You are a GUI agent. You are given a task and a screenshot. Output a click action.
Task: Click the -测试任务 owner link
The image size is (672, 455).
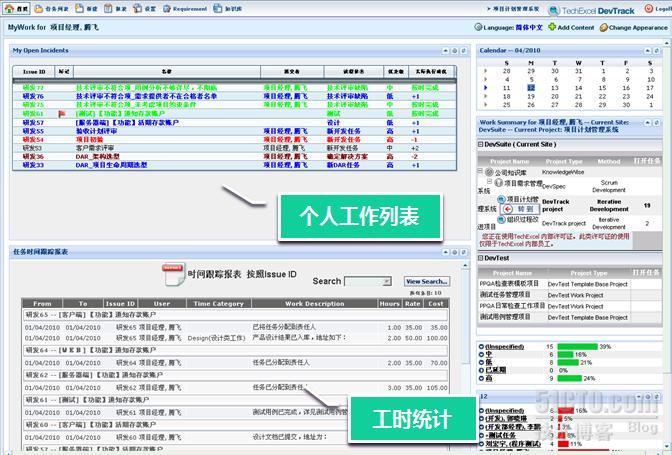(501, 435)
